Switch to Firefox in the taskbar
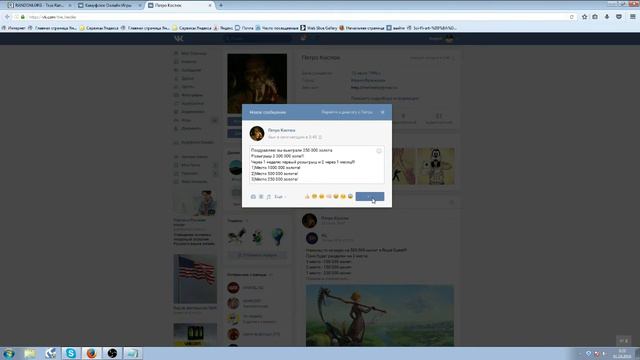The width and height of the screenshot is (640, 360). (91, 353)
